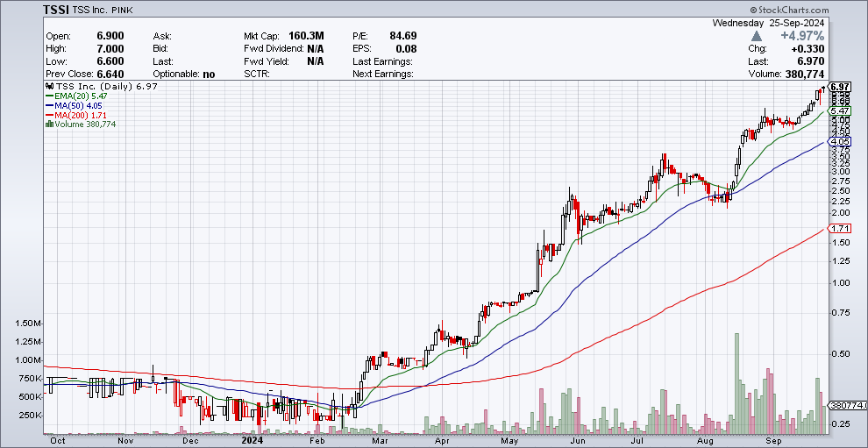Click the Next Earnings label
Viewport: 868px width, 448px height.
pyautogui.click(x=383, y=75)
